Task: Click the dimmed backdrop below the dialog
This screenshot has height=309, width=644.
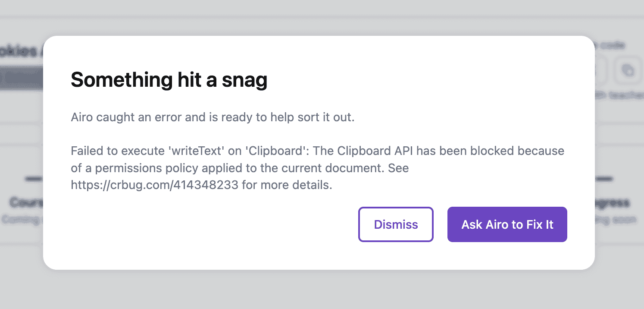Action: click(322, 290)
